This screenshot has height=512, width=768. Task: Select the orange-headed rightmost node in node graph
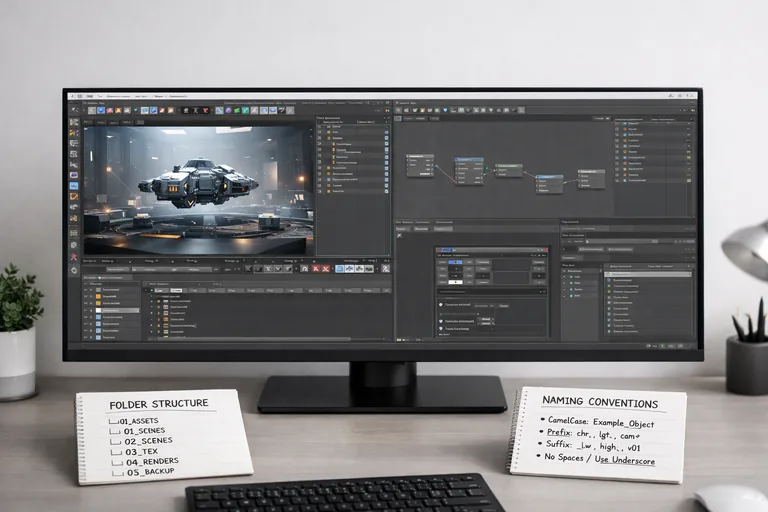[591, 179]
